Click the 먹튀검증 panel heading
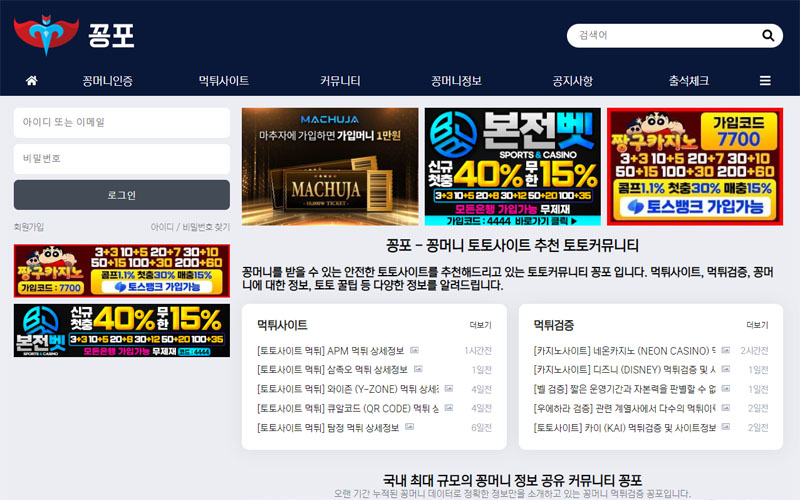Viewport: 800px width, 500px height. pos(554,325)
